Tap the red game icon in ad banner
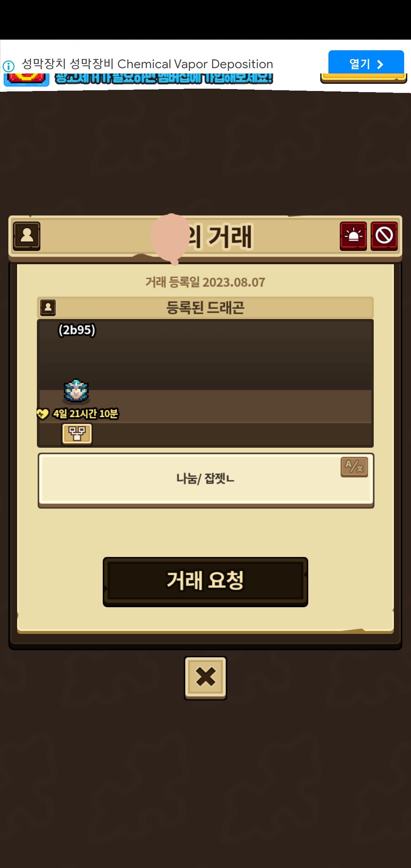411x868 pixels. click(x=27, y=79)
